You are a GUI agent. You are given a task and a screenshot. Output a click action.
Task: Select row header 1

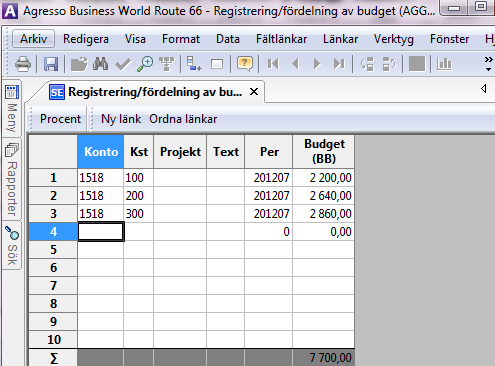click(53, 178)
